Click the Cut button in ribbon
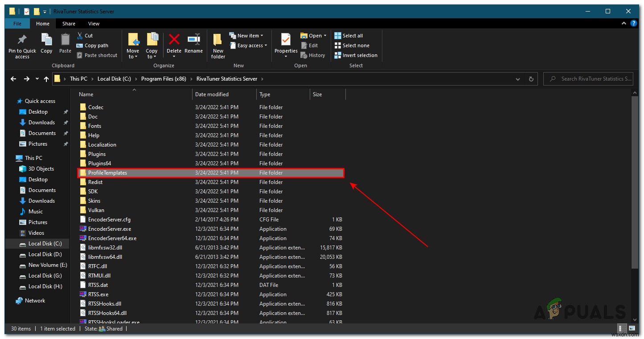The width and height of the screenshot is (644, 339). point(85,36)
